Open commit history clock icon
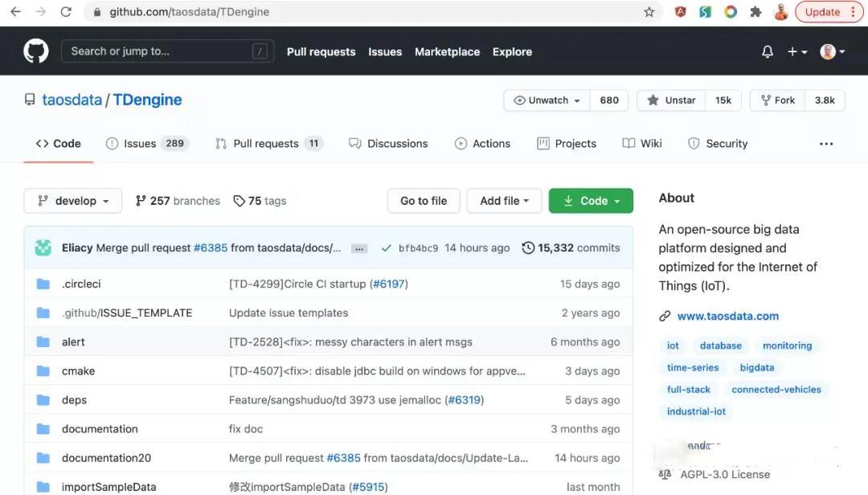The width and height of the screenshot is (868, 495). point(528,247)
